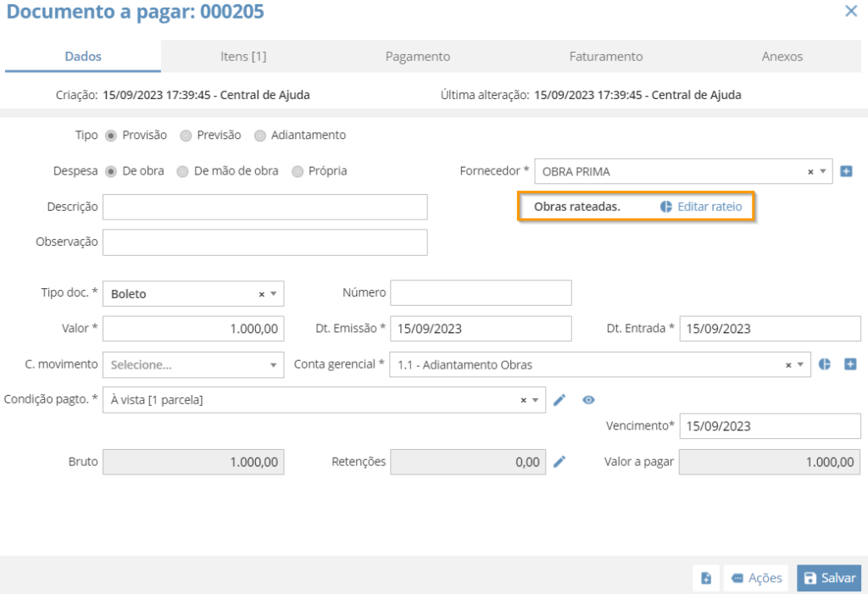Select Provisão type radio button
Image resolution: width=868 pixels, height=594 pixels.
[111, 136]
